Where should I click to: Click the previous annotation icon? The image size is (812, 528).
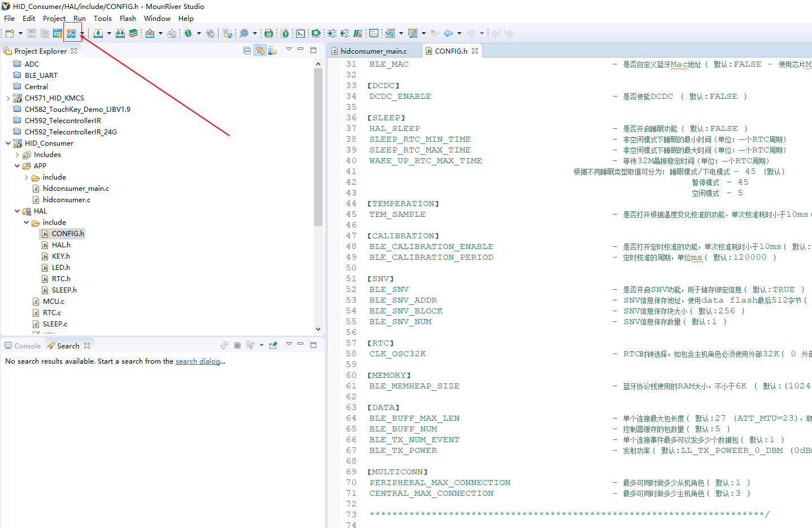[413, 33]
